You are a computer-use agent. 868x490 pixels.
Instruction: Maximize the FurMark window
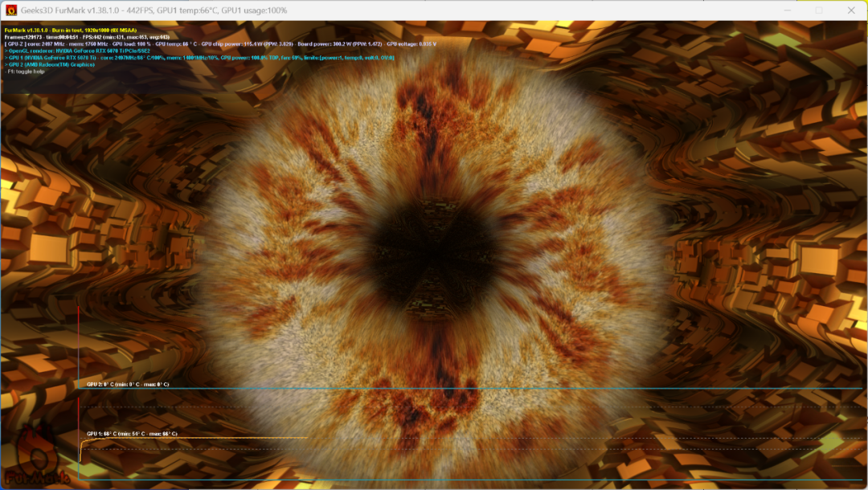[819, 10]
